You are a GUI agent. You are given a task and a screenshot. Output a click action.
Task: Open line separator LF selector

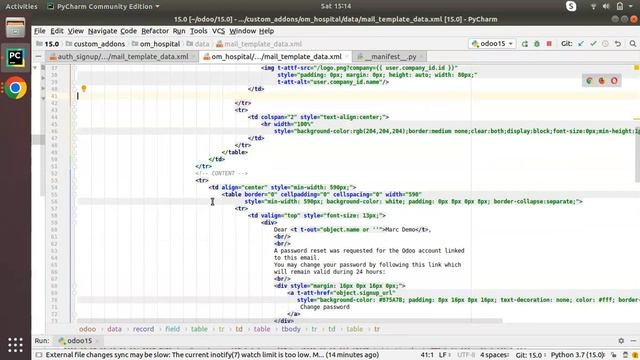(x=444, y=355)
